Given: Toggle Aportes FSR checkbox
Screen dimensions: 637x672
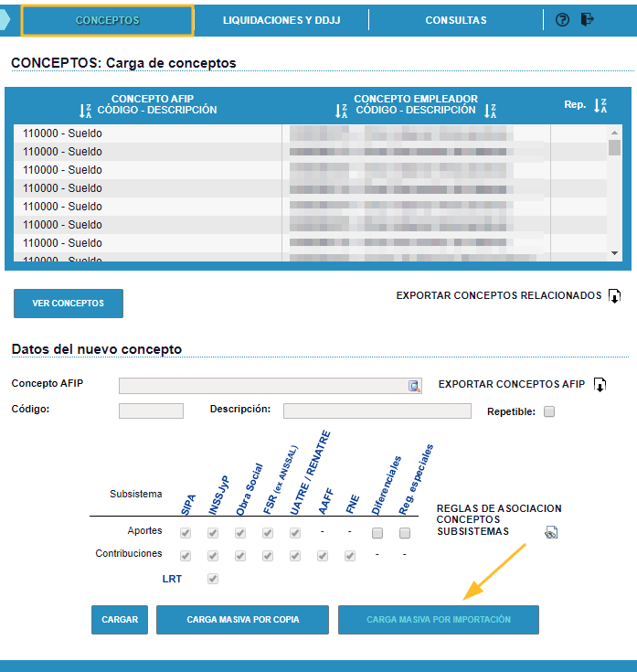Looking at the screenshot, I should tap(268, 533).
